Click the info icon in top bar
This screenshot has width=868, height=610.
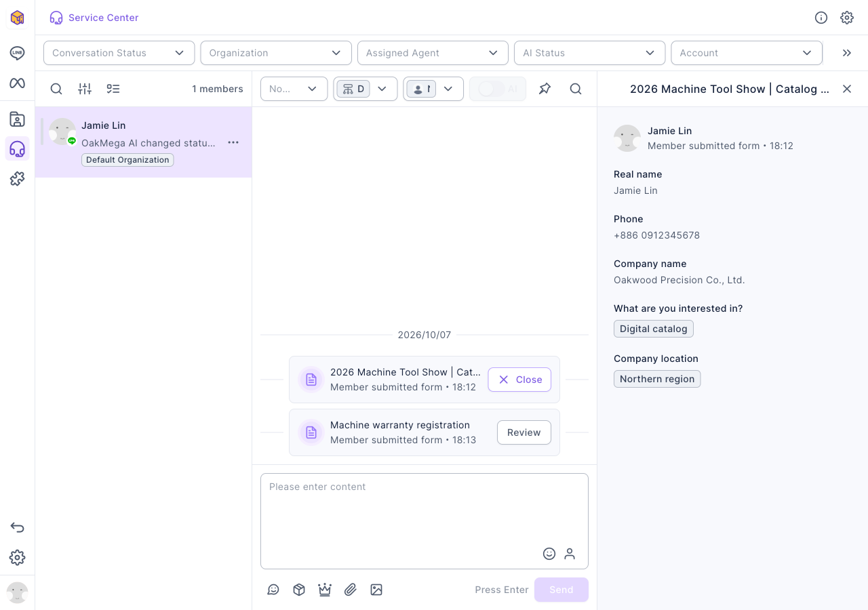click(x=821, y=18)
